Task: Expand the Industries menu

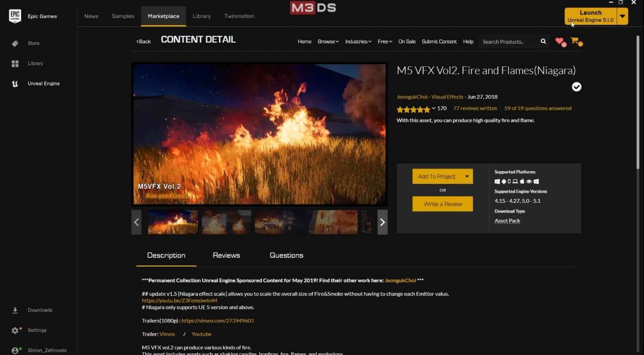Action: (358, 42)
